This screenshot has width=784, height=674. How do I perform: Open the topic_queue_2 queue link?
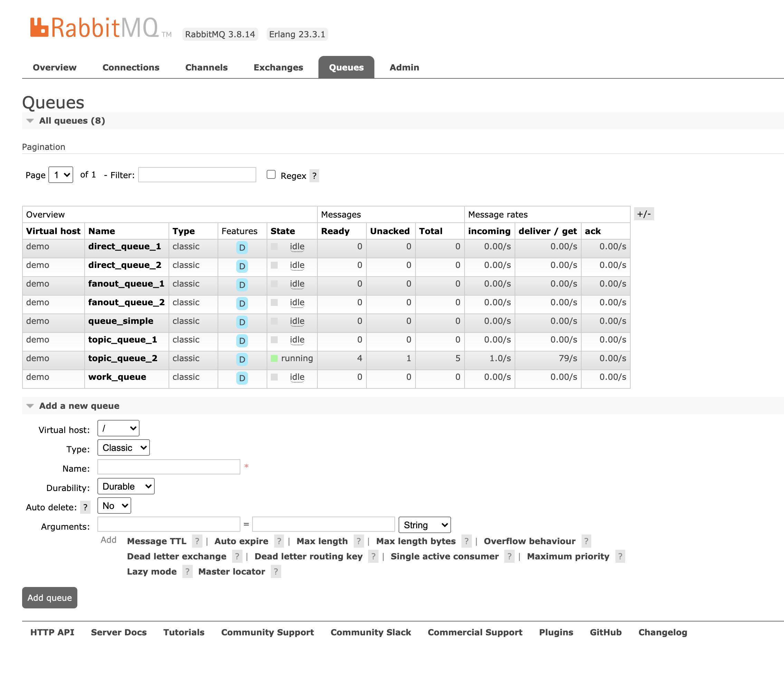click(x=123, y=358)
